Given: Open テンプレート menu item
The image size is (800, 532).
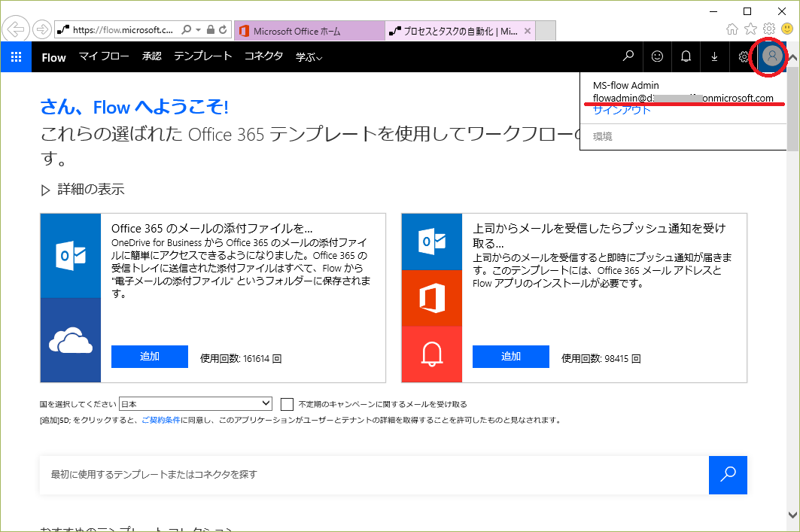Looking at the screenshot, I should tap(202, 56).
